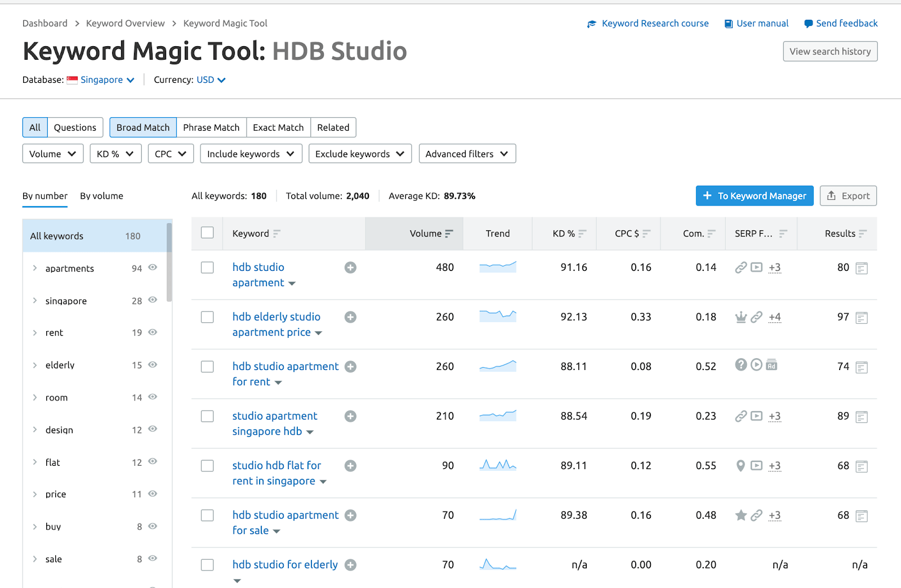The image size is (901, 588).
Task: Click question mark SERP icon in 'for rent' row
Action: click(x=741, y=365)
